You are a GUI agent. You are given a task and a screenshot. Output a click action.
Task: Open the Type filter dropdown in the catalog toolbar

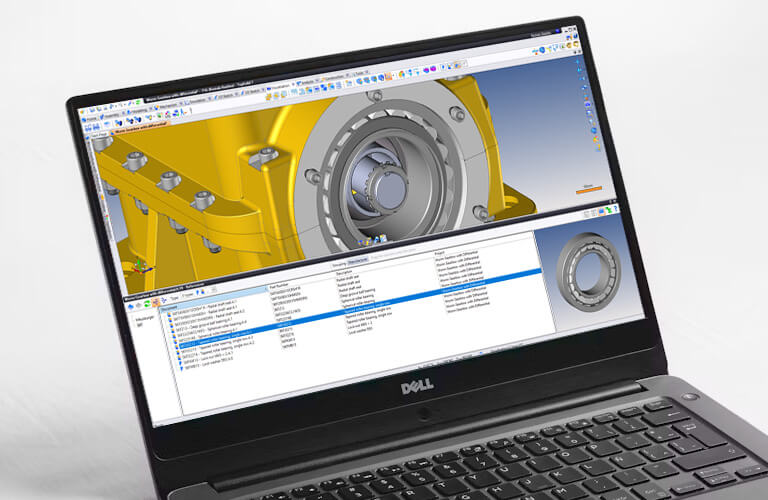pyautogui.click(x=188, y=298)
